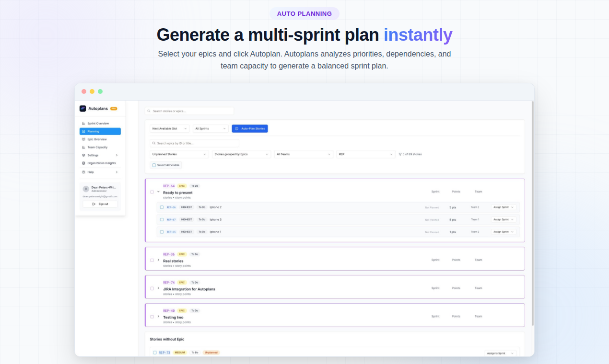
Task: Expand the Testing two epic
Action: [158, 317]
